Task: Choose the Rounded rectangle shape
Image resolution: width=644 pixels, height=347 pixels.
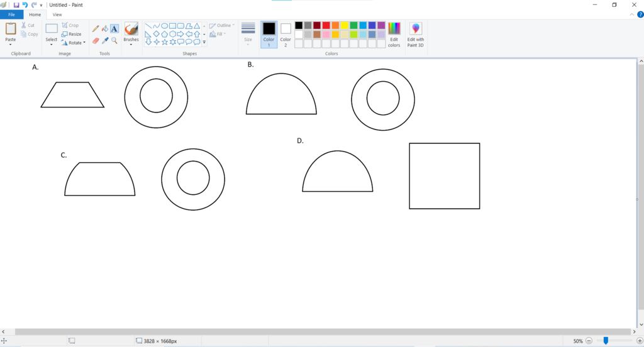Action: 180,26
